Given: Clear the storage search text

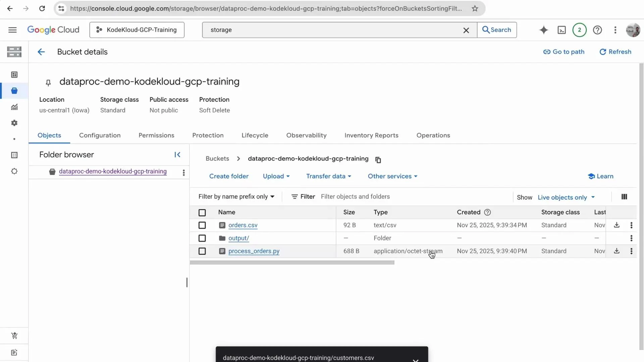Looking at the screenshot, I should click(466, 30).
